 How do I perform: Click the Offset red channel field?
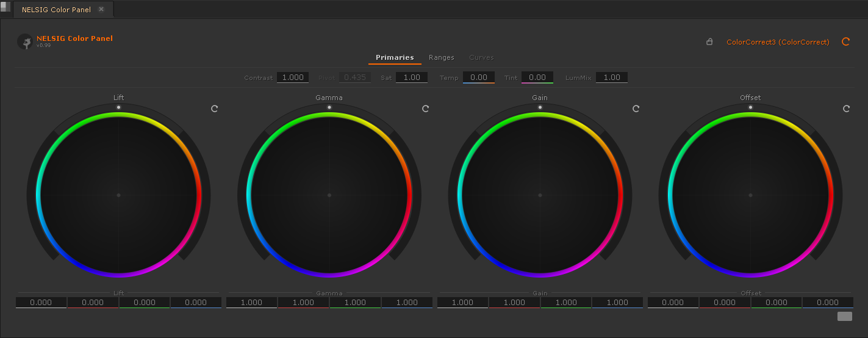pos(725,303)
